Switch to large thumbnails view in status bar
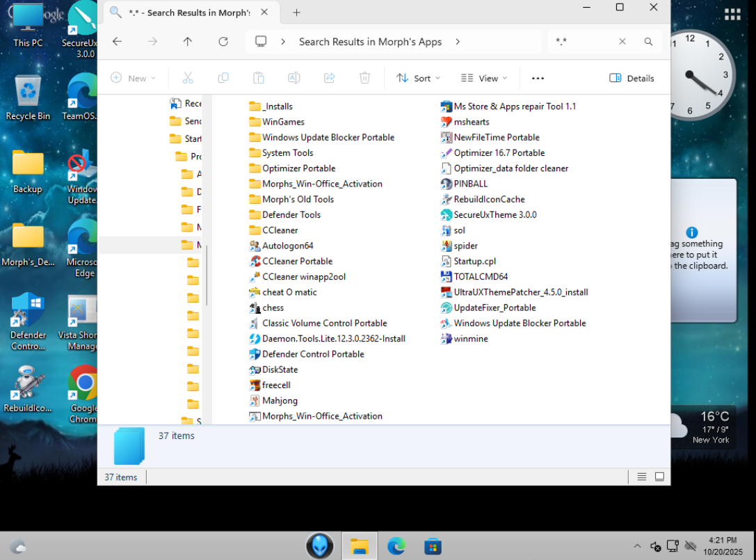Screen dimensions: 756x560 click(659, 477)
